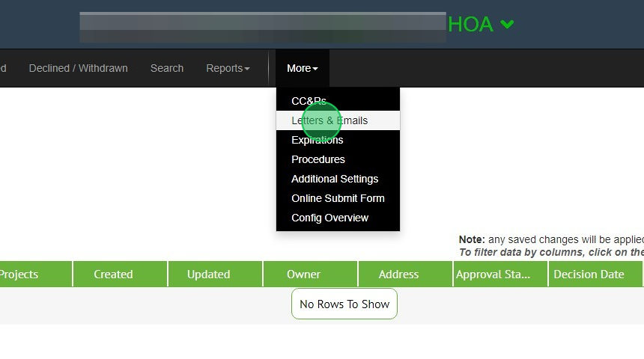Filter by the Owner column header

pos(310,274)
